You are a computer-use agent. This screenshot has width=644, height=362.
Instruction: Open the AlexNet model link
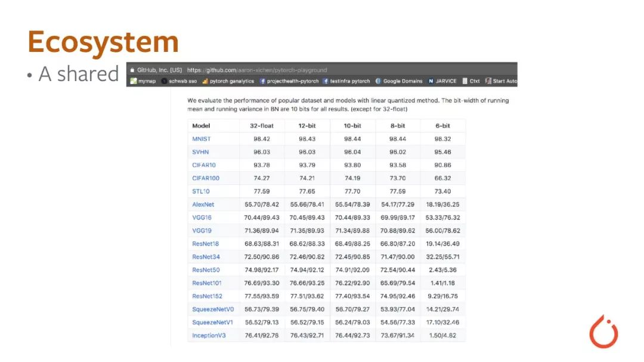[x=203, y=205]
